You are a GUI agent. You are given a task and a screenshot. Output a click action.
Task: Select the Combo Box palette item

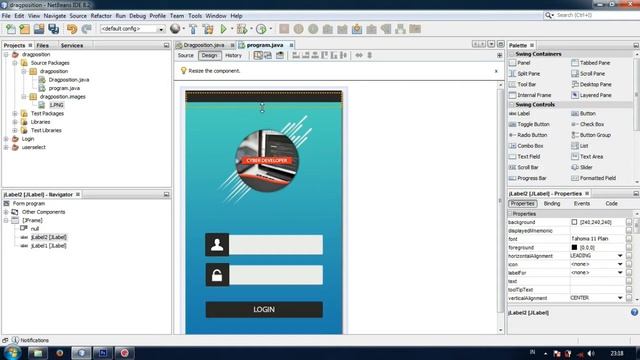[526, 146]
